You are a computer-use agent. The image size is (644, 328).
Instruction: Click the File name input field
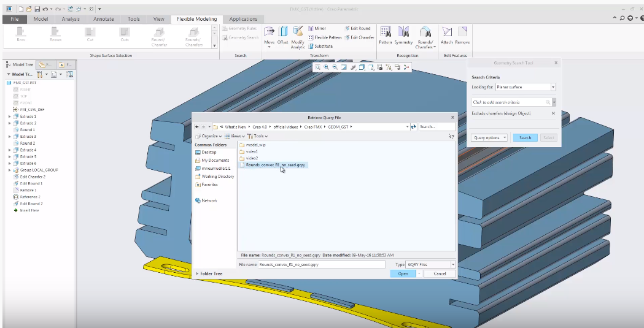click(321, 264)
